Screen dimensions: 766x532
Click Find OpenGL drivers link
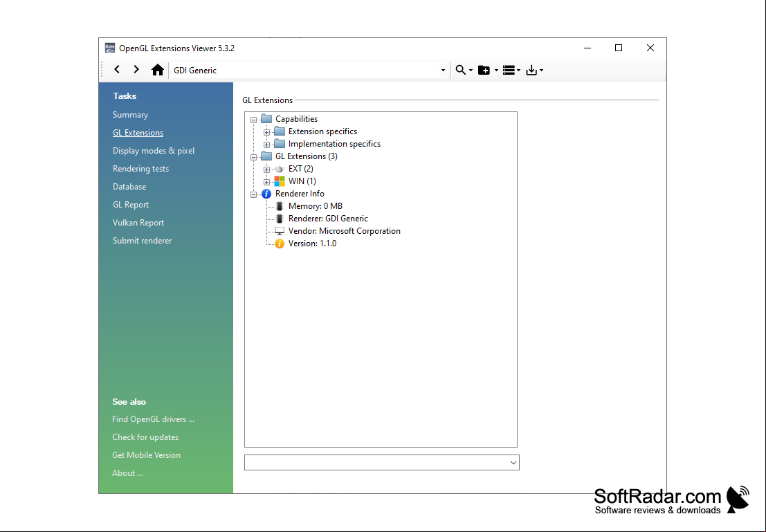click(154, 419)
